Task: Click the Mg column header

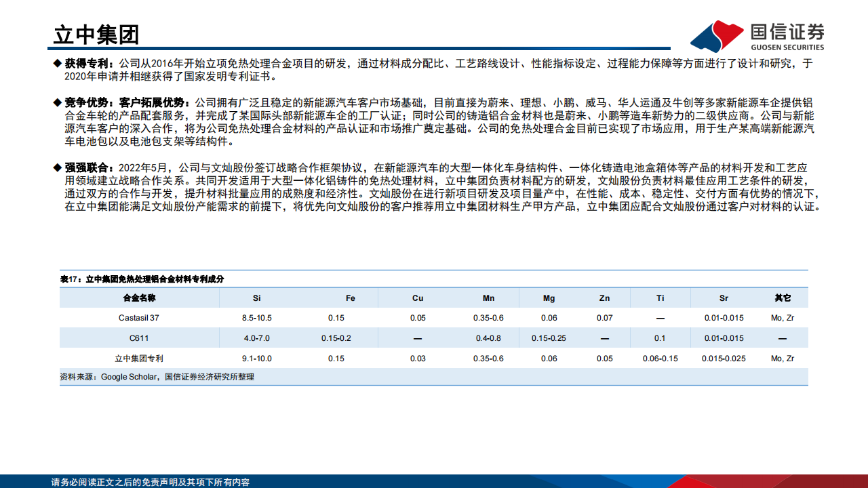Action: tap(549, 298)
